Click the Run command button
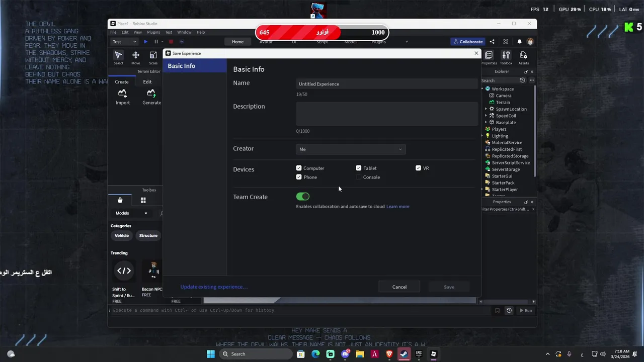 [x=525, y=311]
